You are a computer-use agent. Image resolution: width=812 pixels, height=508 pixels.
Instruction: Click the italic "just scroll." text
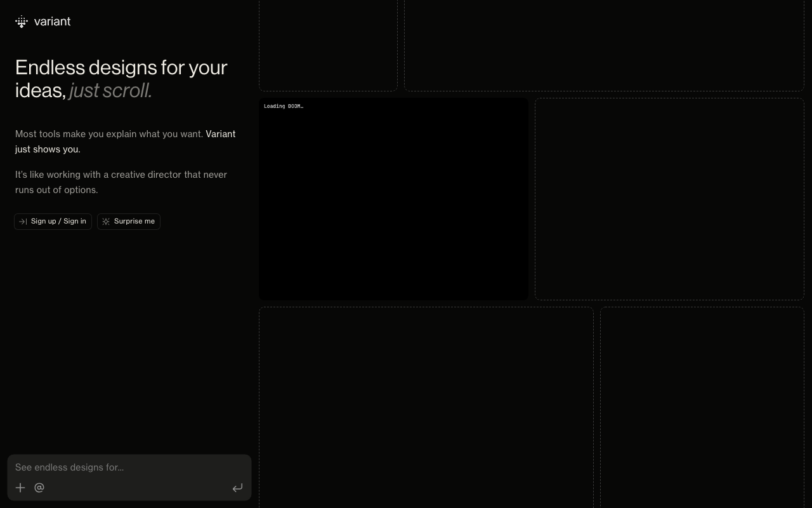pyautogui.click(x=110, y=91)
